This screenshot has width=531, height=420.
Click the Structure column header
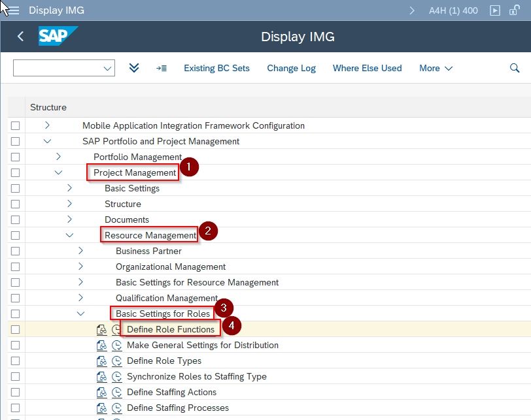pyautogui.click(x=48, y=107)
